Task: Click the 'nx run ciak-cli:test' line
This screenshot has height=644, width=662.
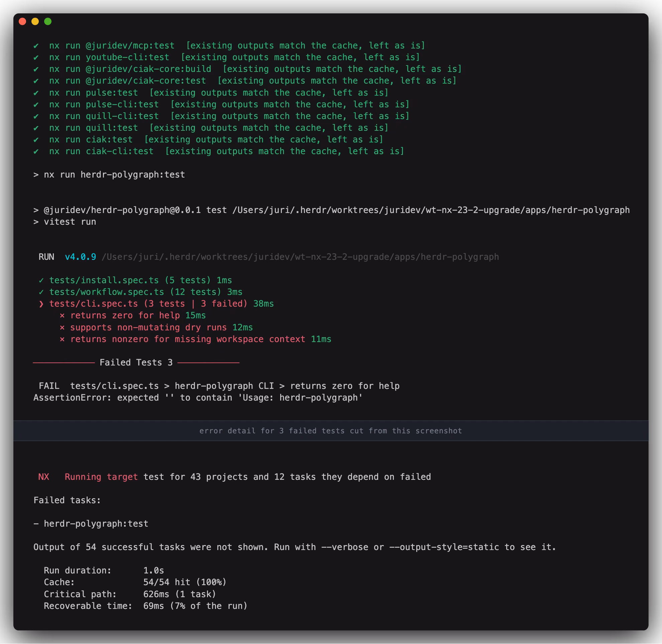Action: pyautogui.click(x=219, y=151)
